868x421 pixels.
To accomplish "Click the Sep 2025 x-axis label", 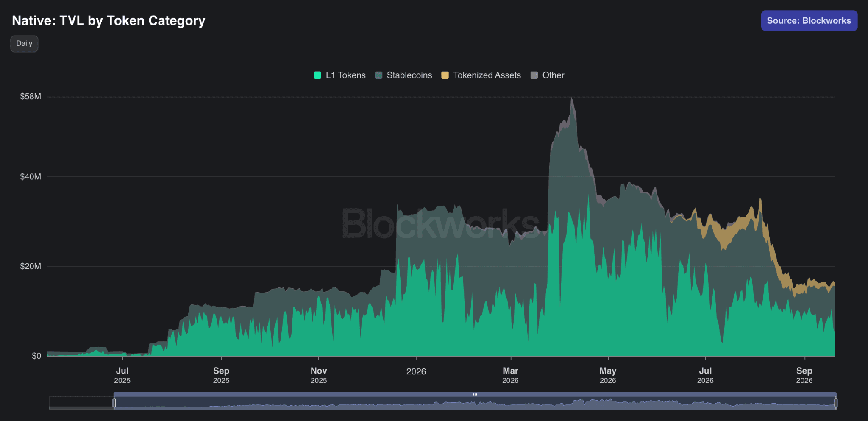I will click(221, 375).
